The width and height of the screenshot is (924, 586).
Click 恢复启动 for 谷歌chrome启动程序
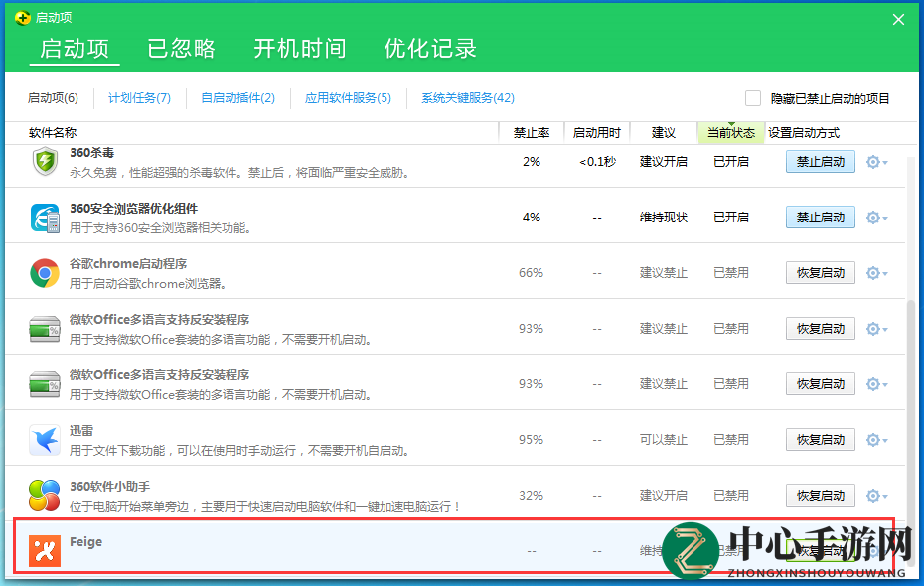pos(821,273)
